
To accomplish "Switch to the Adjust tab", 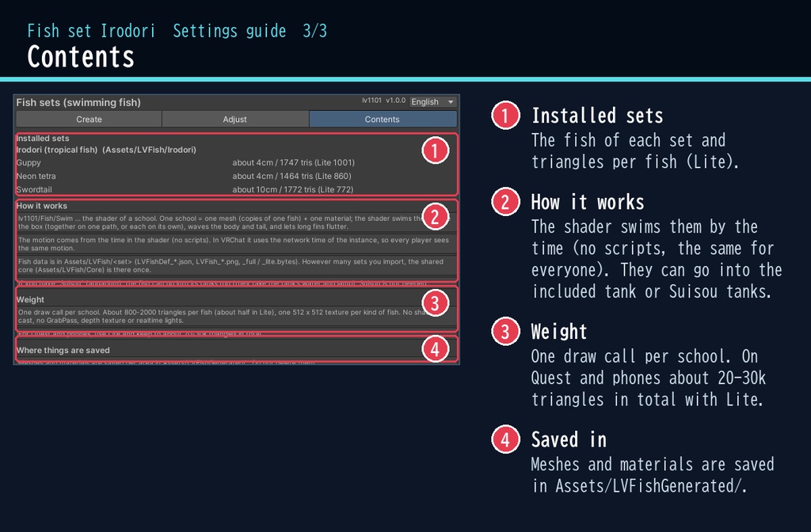I will (x=234, y=119).
